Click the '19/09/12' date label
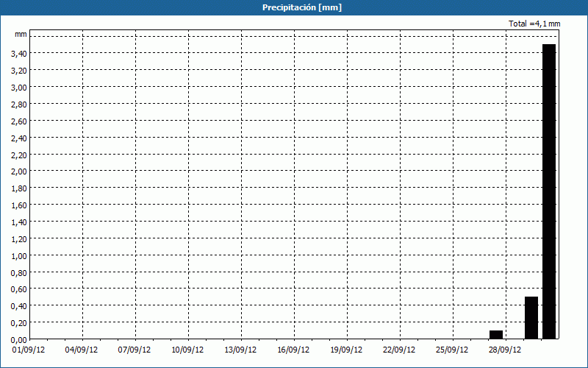588x368 pixels. 346,350
